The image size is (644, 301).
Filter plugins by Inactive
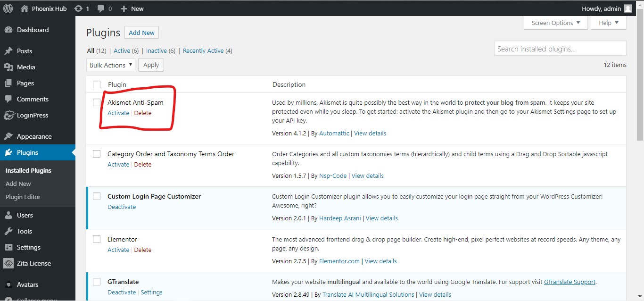(161, 50)
